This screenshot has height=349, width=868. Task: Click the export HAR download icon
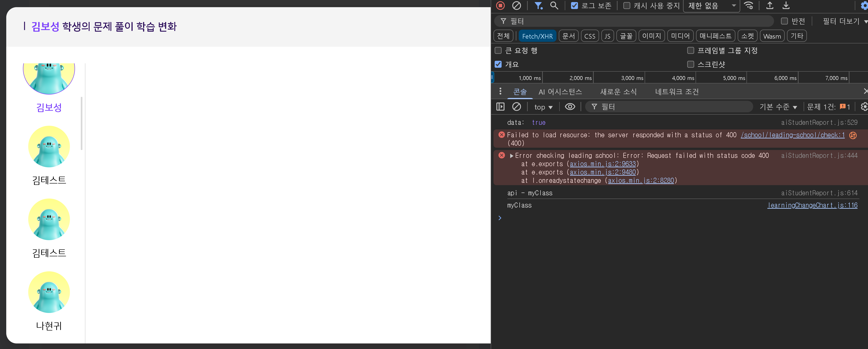[786, 5]
